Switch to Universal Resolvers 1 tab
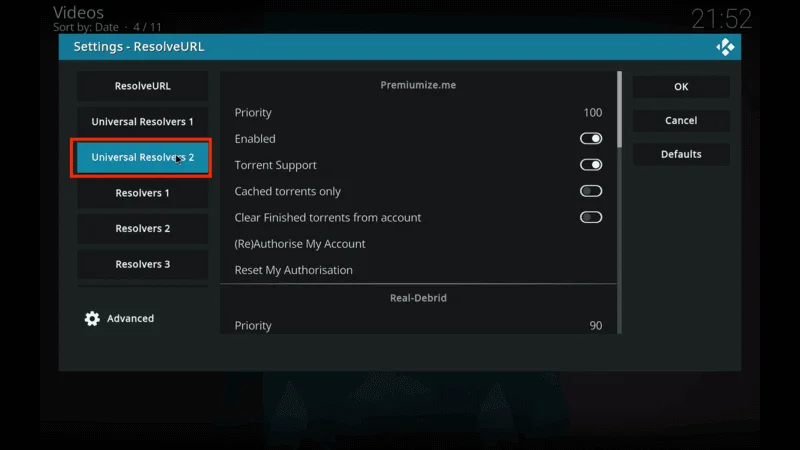Image resolution: width=800 pixels, height=450 pixels. (x=142, y=121)
